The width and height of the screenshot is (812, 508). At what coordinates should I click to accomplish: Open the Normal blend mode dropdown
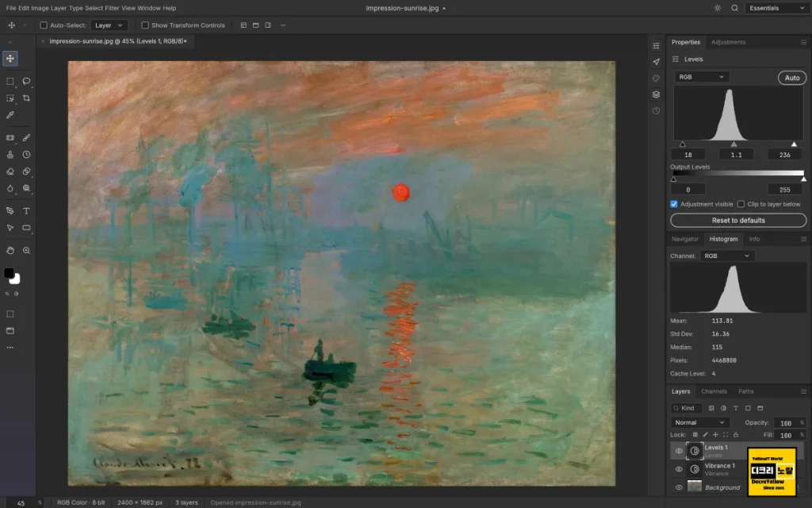pos(699,422)
